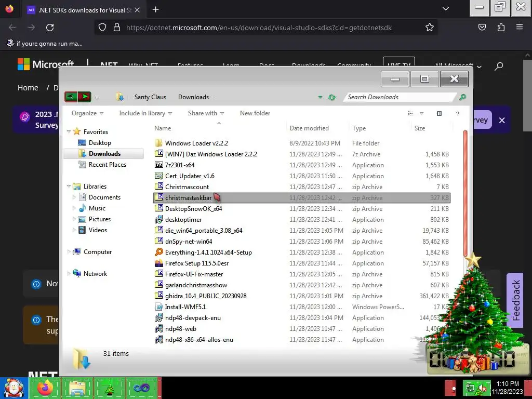This screenshot has width=532, height=399.
Task: Click the search magnifier in Explorer
Action: click(462, 97)
